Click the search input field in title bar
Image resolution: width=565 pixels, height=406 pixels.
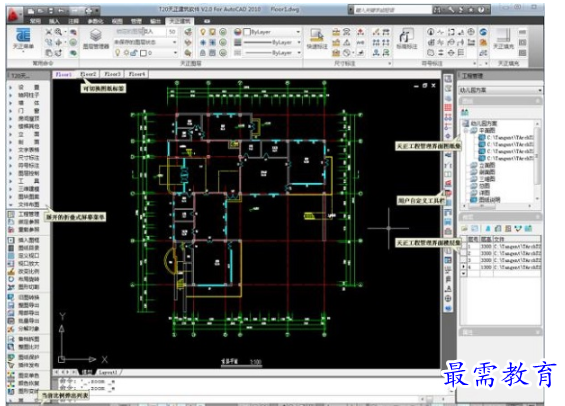coord(393,10)
